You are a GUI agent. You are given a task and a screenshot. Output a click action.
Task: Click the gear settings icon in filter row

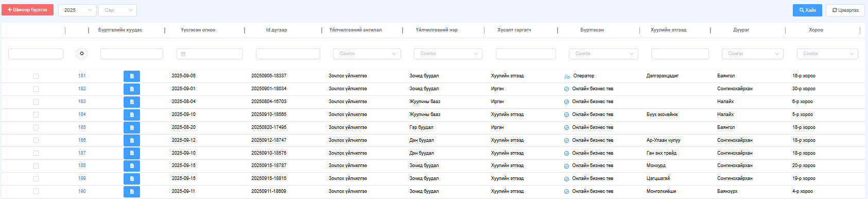[x=82, y=54]
